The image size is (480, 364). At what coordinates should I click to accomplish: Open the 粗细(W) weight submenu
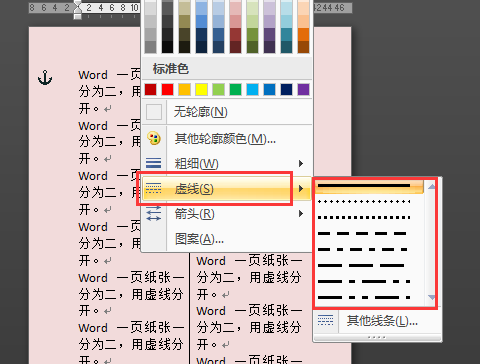click(x=227, y=163)
